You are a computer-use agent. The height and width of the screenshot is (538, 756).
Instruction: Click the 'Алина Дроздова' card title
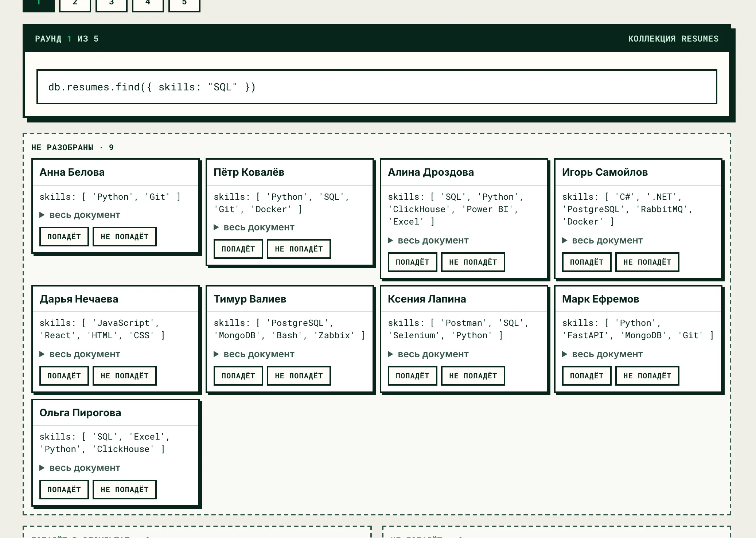[x=431, y=172]
